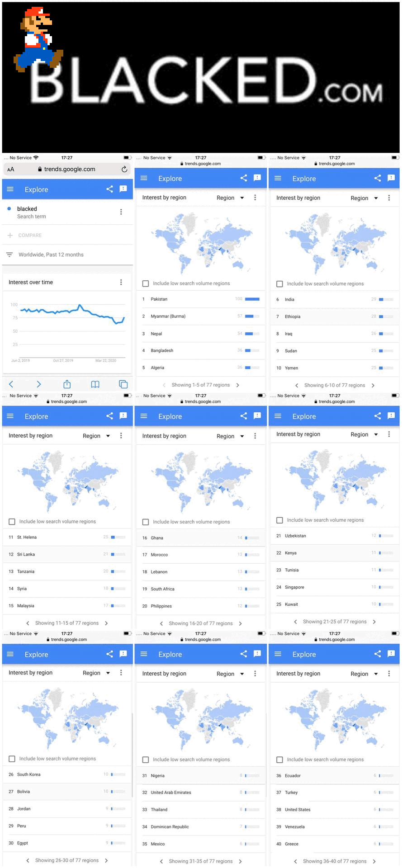Tap the Safari reload icon in address bar

[124, 169]
